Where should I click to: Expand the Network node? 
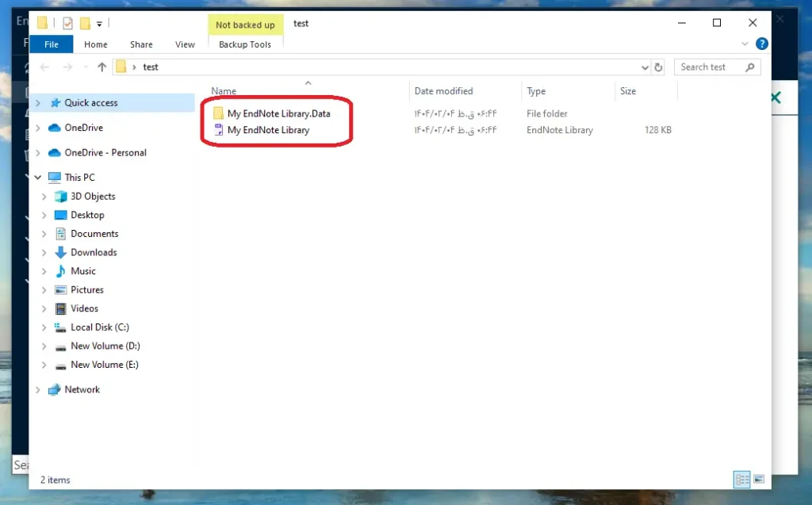[38, 389]
